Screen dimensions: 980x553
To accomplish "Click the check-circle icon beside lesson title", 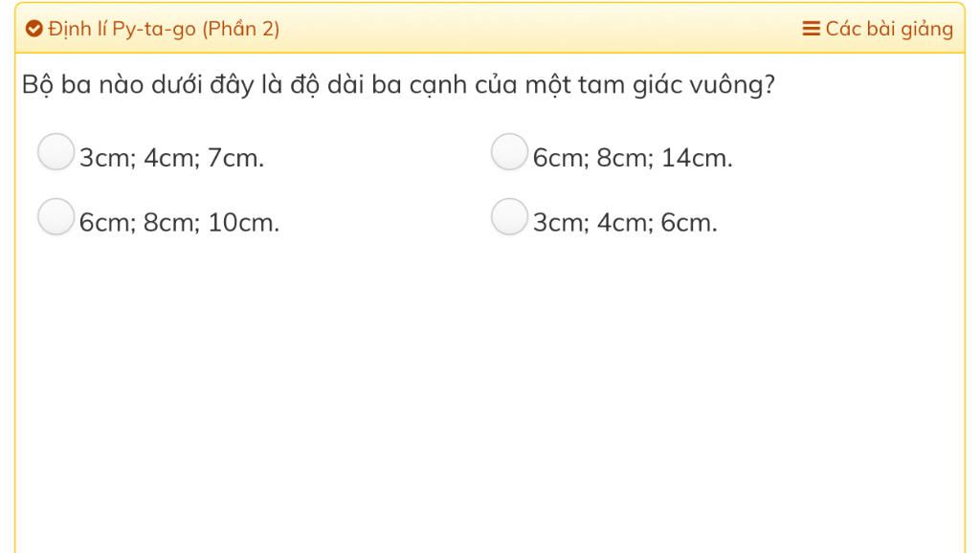I will point(34,30).
